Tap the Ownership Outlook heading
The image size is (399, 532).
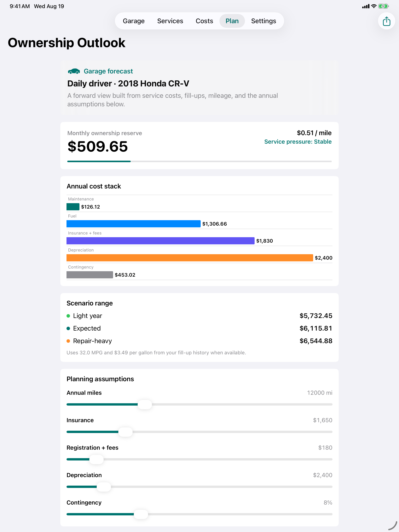(x=67, y=43)
